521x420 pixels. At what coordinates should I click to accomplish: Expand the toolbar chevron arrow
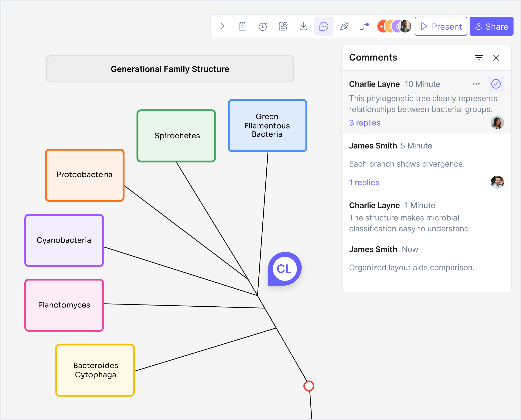click(x=222, y=26)
